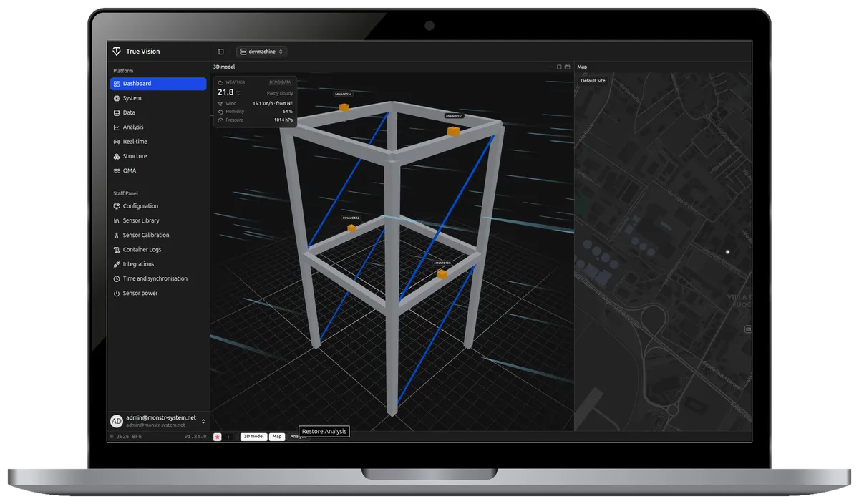Go to the Data page
Screen dimensions: 859x504
click(158, 112)
